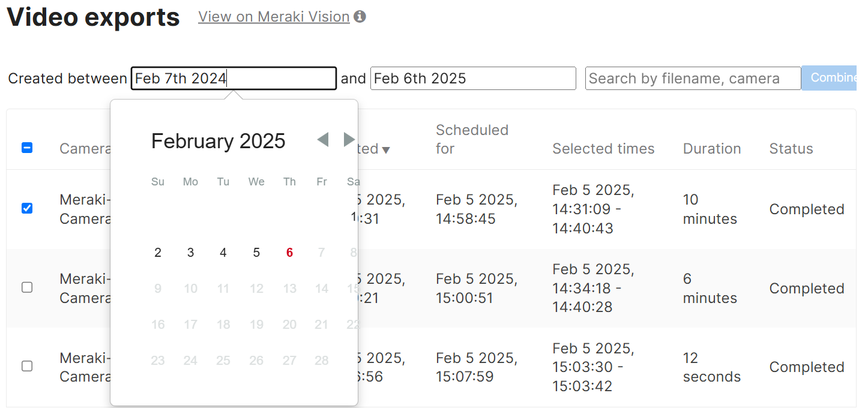
Task: Go to next month in calendar
Action: [349, 140]
